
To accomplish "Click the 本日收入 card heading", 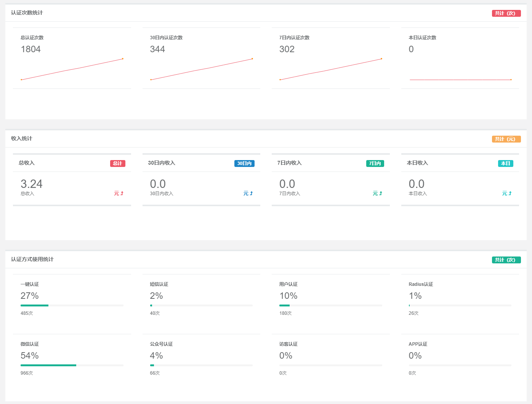I will pyautogui.click(x=418, y=163).
